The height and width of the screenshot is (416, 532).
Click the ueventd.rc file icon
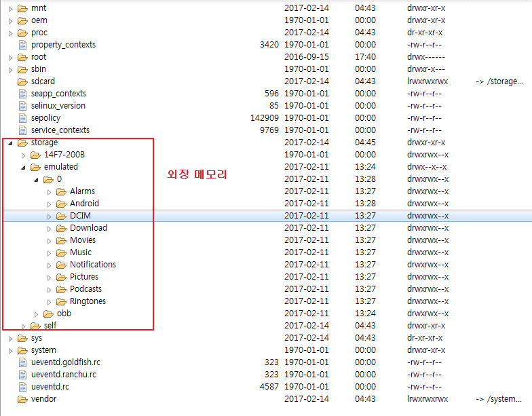point(22,387)
